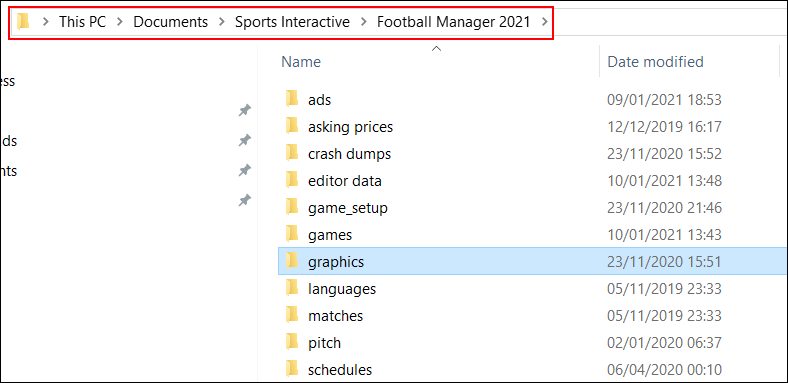Open the ads folder icon
The width and height of the screenshot is (788, 383).
click(x=292, y=99)
